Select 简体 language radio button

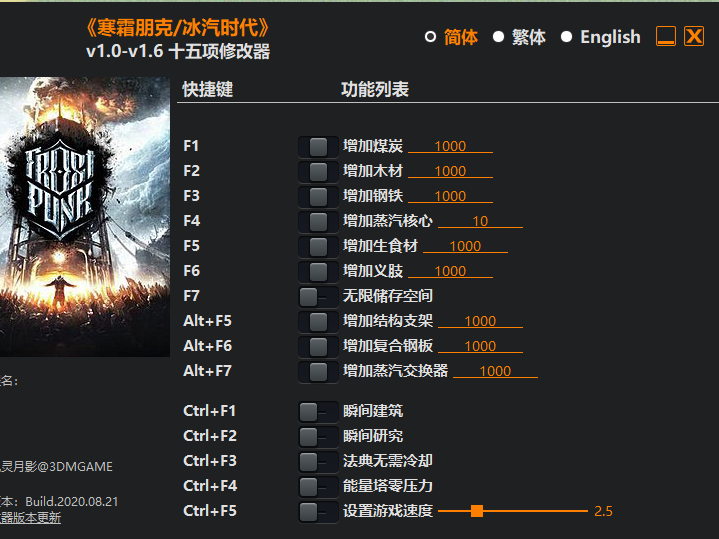[430, 37]
